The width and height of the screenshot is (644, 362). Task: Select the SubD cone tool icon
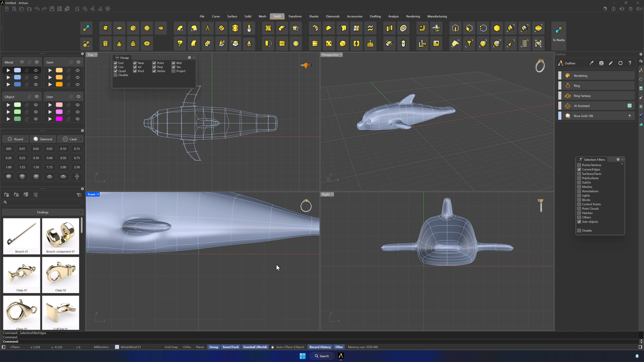pyautogui.click(x=119, y=44)
